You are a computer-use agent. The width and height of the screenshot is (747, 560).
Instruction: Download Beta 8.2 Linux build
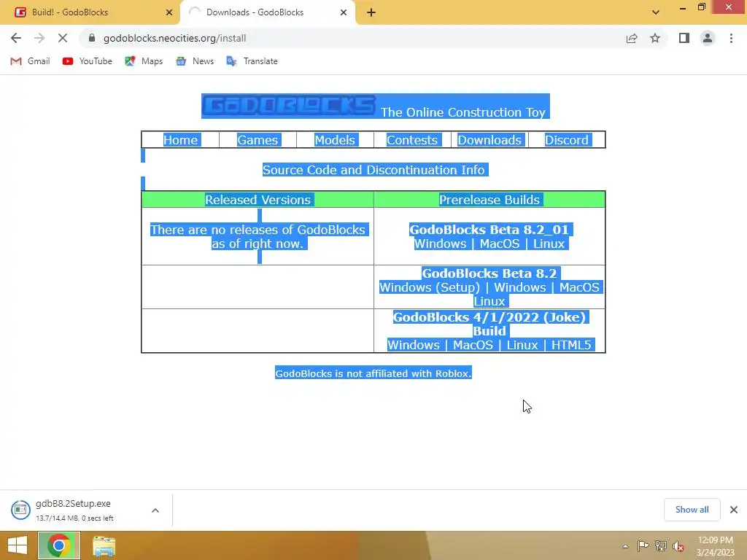489,301
